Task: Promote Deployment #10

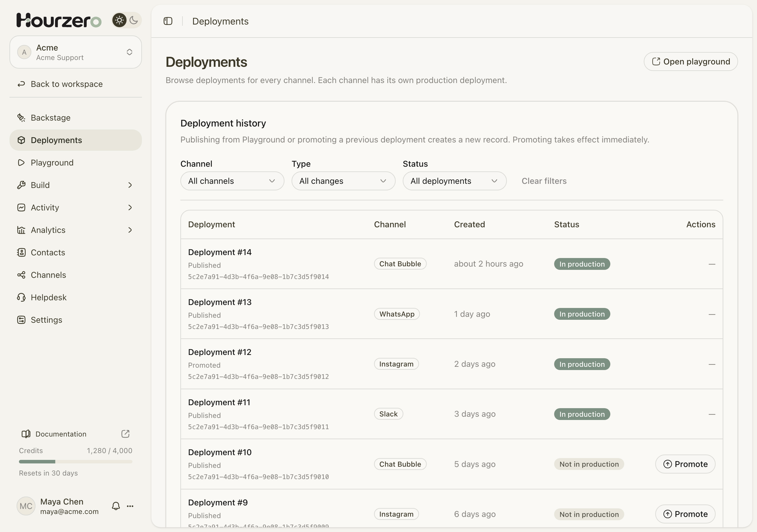Action: click(x=685, y=464)
